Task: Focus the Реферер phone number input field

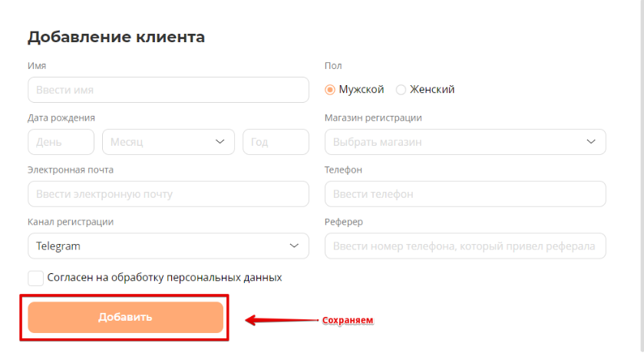Action: 465,246
